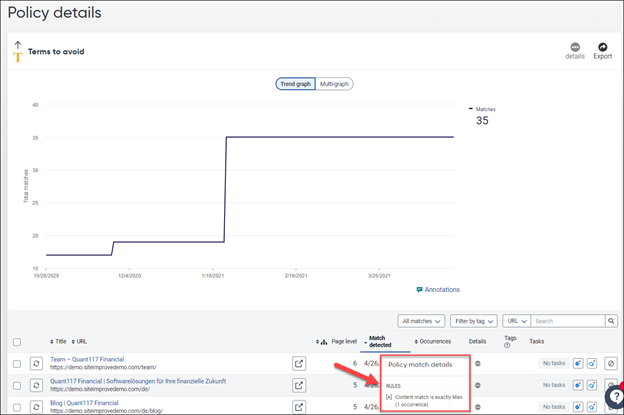Image resolution: width=624 pixels, height=415 pixels.
Task: Sort by page level hierarchy icon
Action: pos(324,342)
